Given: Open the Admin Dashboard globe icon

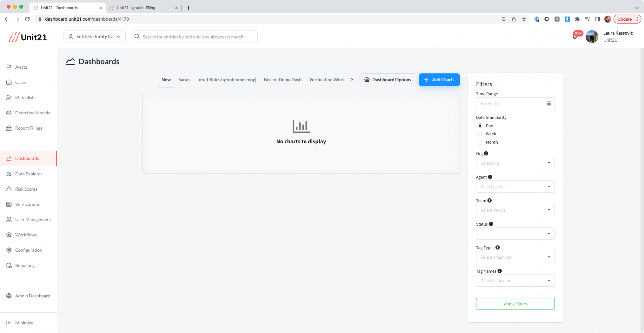Looking at the screenshot, I should coord(9,296).
